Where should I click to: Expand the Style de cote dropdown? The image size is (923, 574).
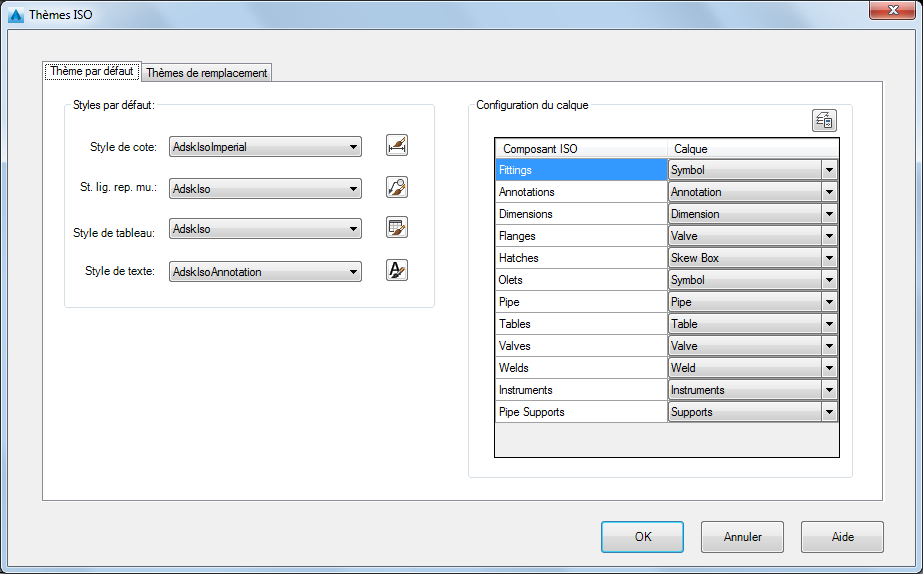coord(265,147)
